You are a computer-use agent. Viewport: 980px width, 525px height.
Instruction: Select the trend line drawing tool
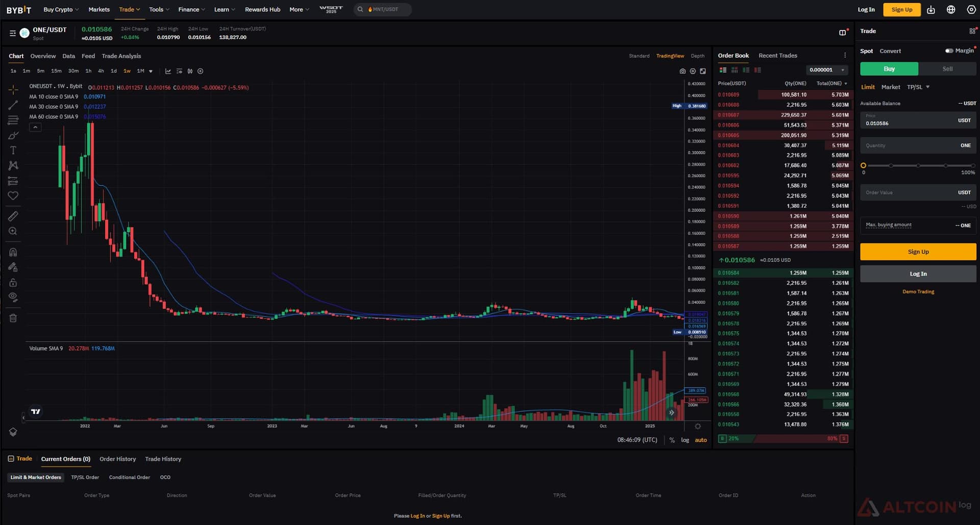click(x=13, y=105)
